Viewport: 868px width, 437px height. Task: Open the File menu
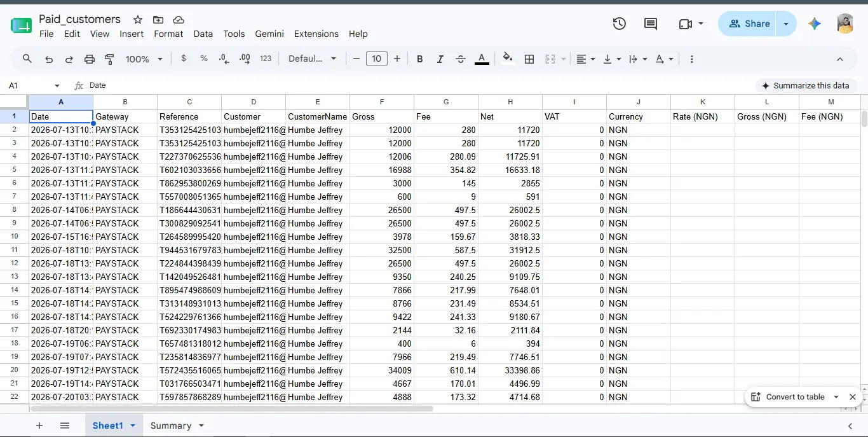(46, 34)
